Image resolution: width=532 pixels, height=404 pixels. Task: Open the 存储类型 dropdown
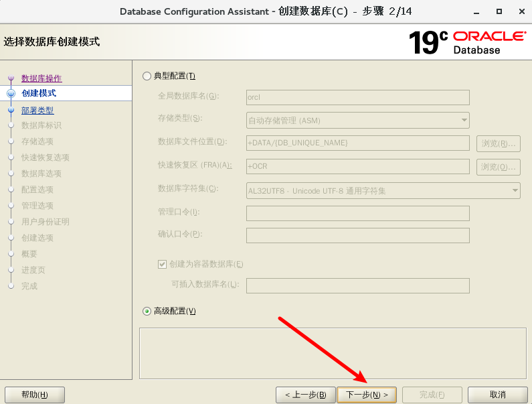pyautogui.click(x=358, y=120)
